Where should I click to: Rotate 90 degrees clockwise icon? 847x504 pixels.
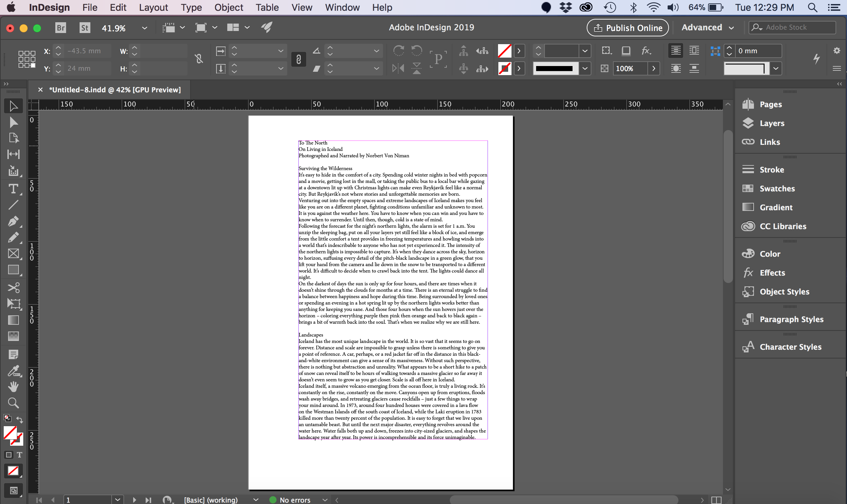point(399,51)
